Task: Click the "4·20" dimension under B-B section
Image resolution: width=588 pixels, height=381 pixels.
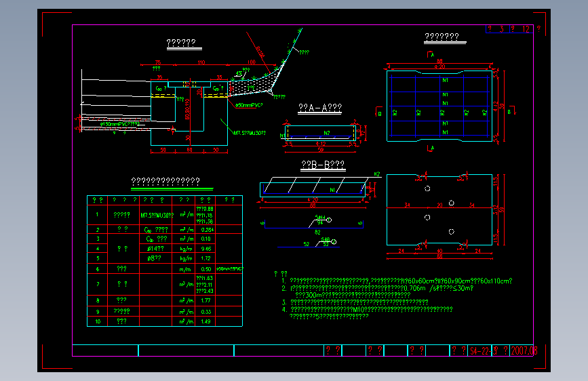Action: 313,200
